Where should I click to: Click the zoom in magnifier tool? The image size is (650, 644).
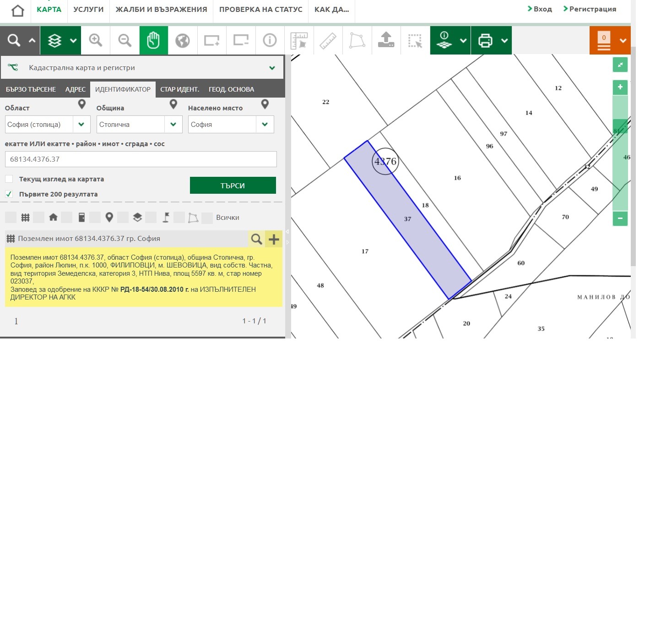pyautogui.click(x=95, y=40)
